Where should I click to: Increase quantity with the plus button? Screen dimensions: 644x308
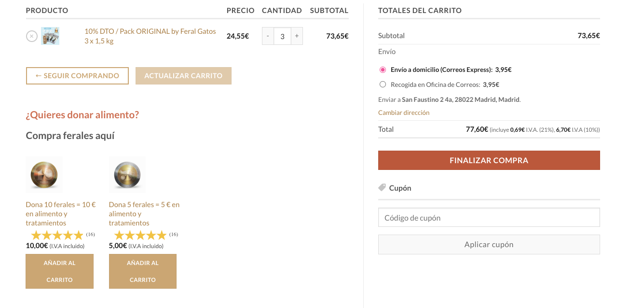click(297, 36)
